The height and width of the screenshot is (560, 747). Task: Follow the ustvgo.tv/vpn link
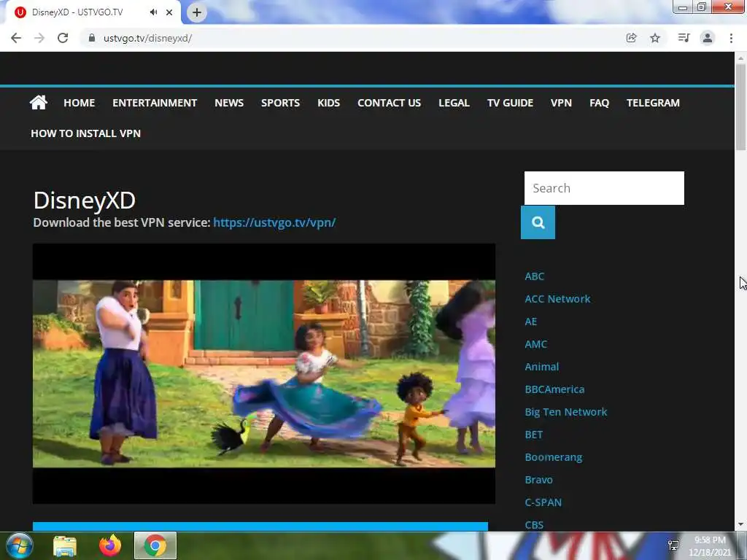tap(274, 222)
